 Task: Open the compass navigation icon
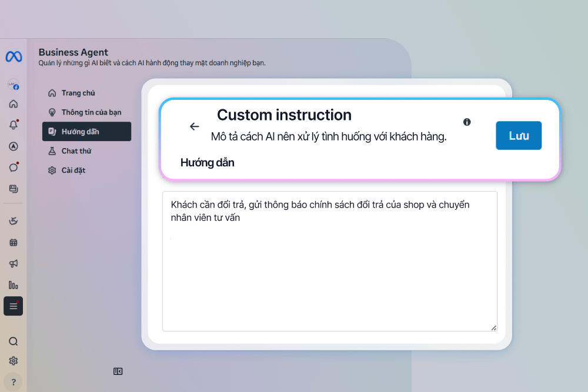tap(14, 146)
